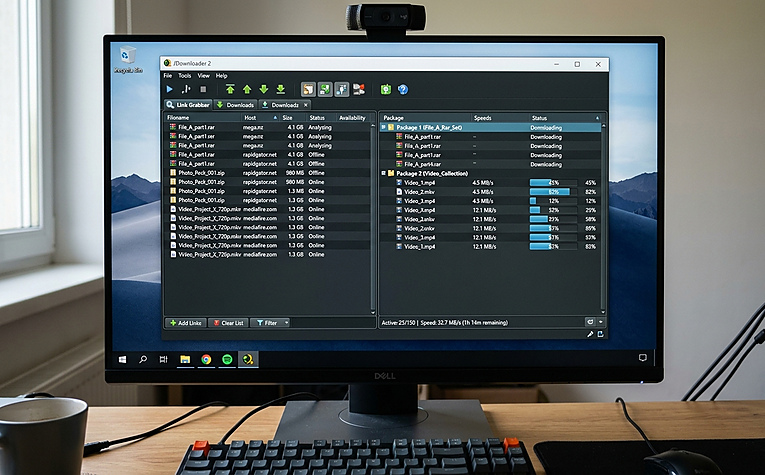765x475 pixels.
Task: Click the downloads panel vertical scrollbar
Action: (x=604, y=218)
